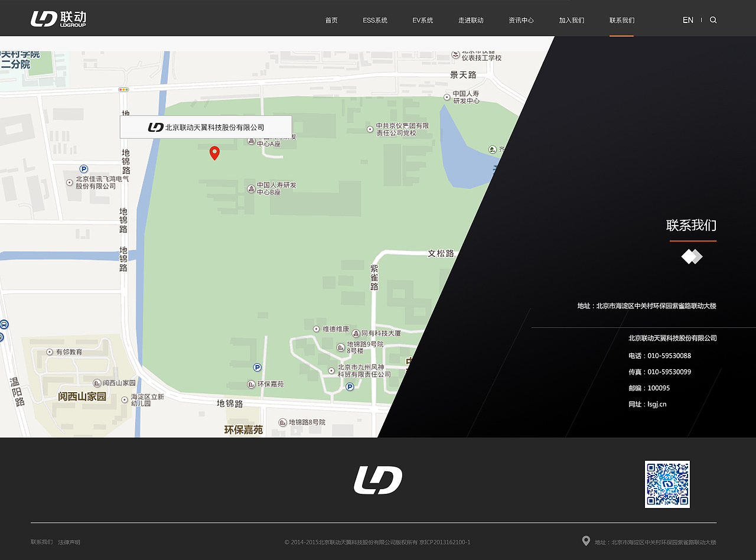Click the footer 联系我们 link

click(x=41, y=542)
